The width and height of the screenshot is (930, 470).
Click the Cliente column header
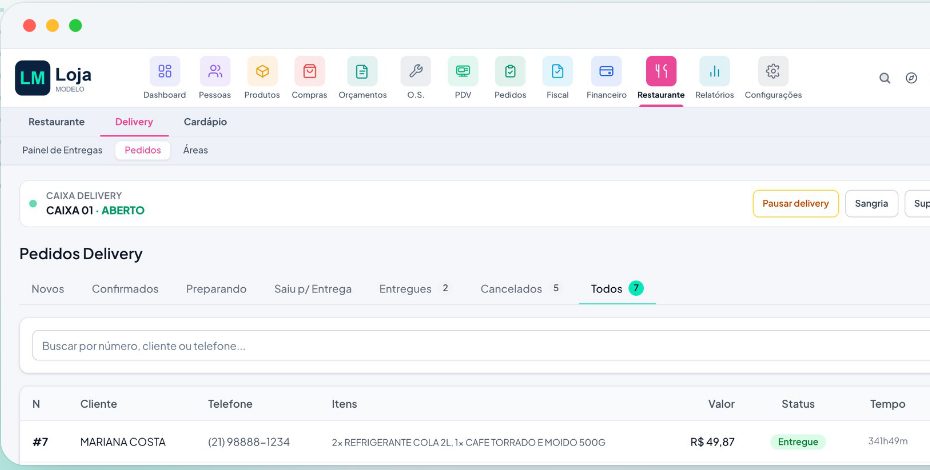(98, 404)
